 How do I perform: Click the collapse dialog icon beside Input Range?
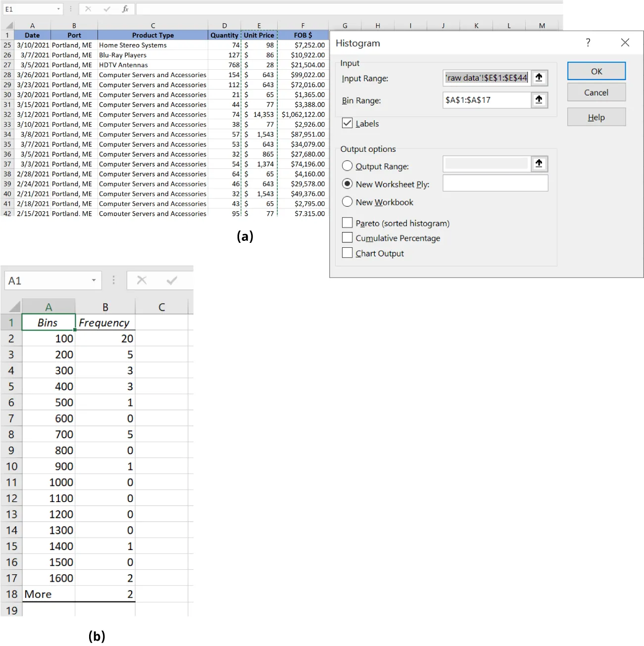(539, 78)
